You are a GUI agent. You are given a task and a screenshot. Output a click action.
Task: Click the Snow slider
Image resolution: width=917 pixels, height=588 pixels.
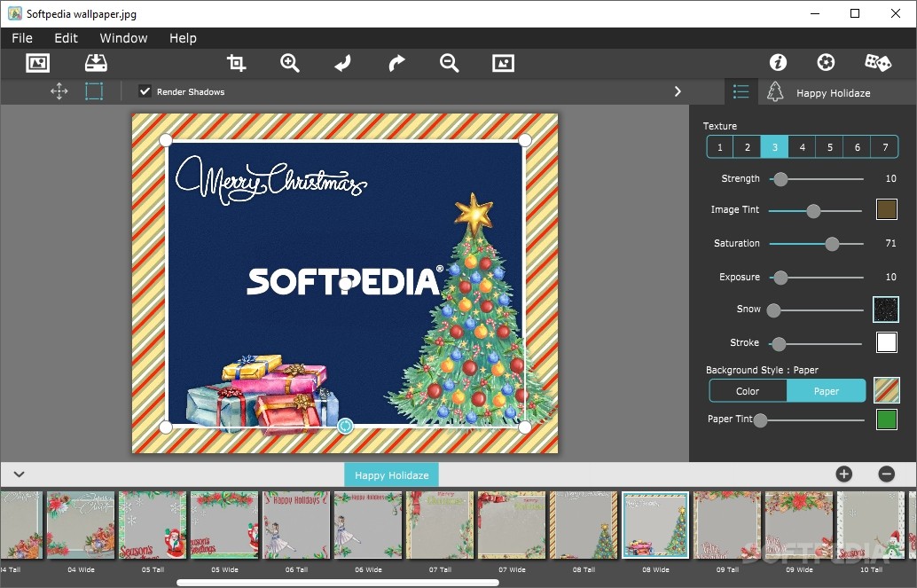click(817, 310)
